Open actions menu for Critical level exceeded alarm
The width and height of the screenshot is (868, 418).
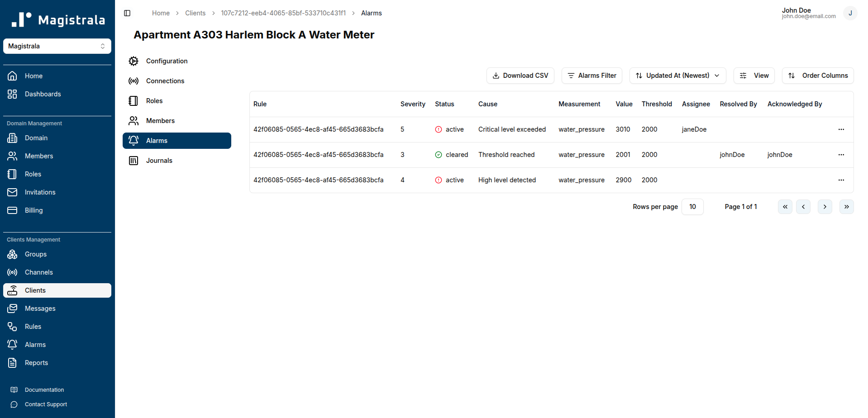click(x=841, y=129)
